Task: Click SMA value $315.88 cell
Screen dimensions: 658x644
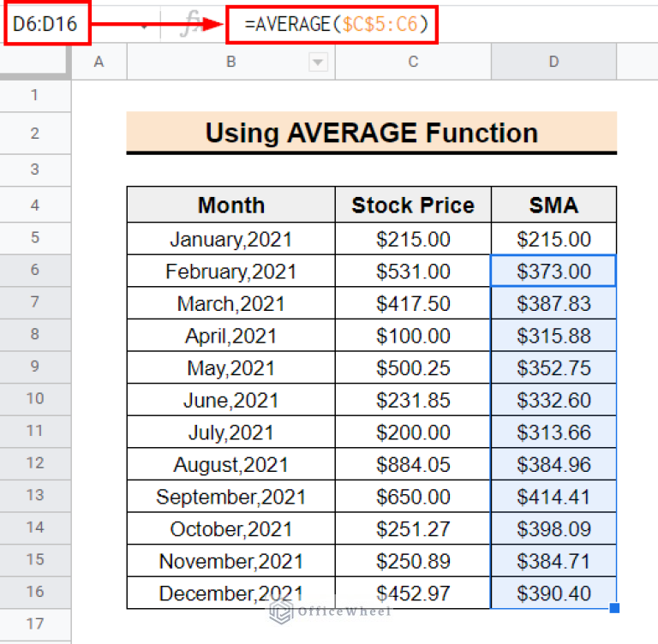Action: tap(553, 335)
